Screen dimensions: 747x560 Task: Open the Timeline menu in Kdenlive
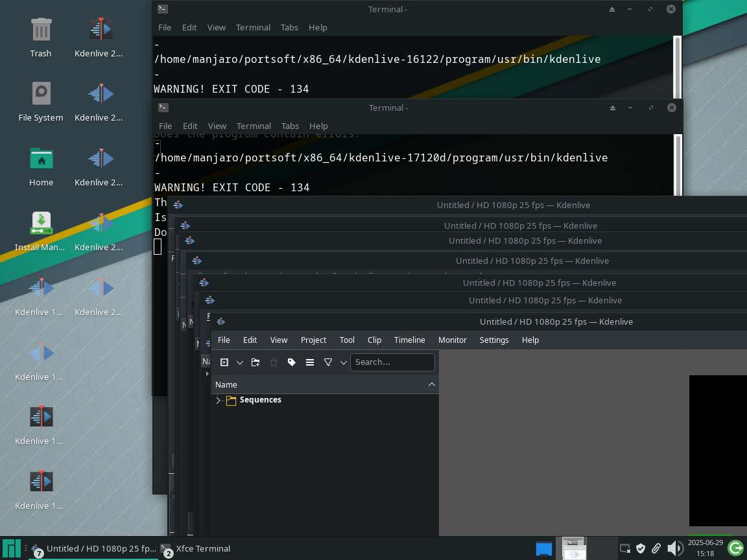click(409, 340)
